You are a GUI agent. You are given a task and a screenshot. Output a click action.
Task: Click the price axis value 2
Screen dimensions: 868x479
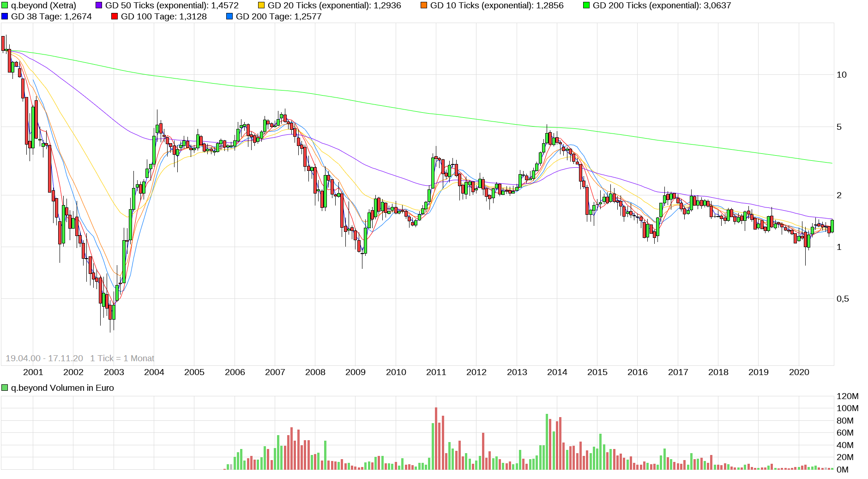pos(839,195)
